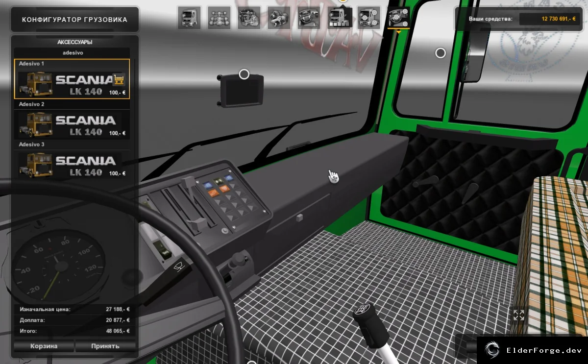Viewport: 588px width, 364px height.
Task: Click the 'Adesivo 3' label text
Action: (x=31, y=145)
